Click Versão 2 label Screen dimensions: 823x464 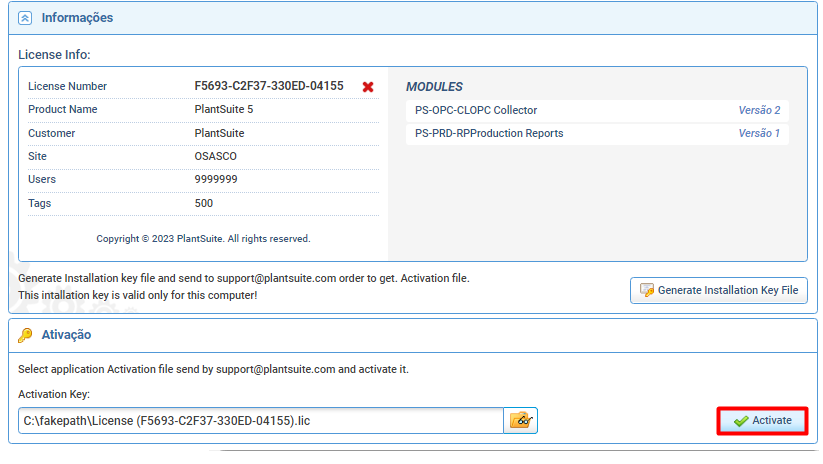(x=759, y=110)
